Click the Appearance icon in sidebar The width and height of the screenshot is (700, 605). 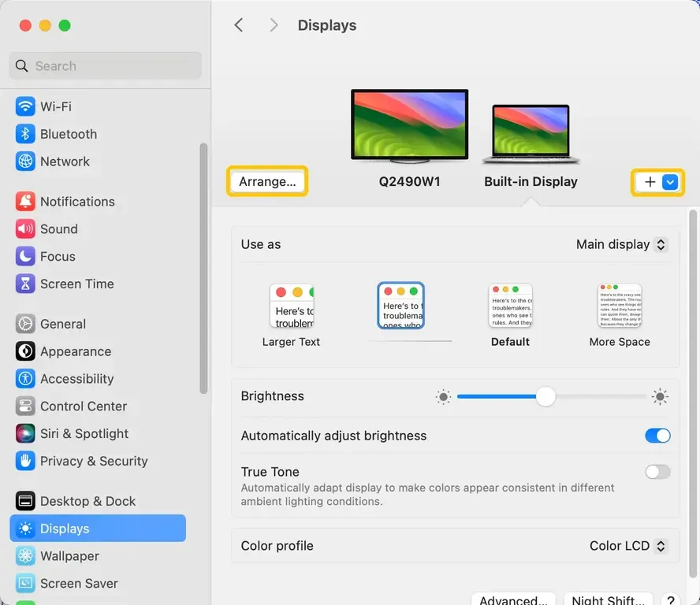pyautogui.click(x=25, y=351)
